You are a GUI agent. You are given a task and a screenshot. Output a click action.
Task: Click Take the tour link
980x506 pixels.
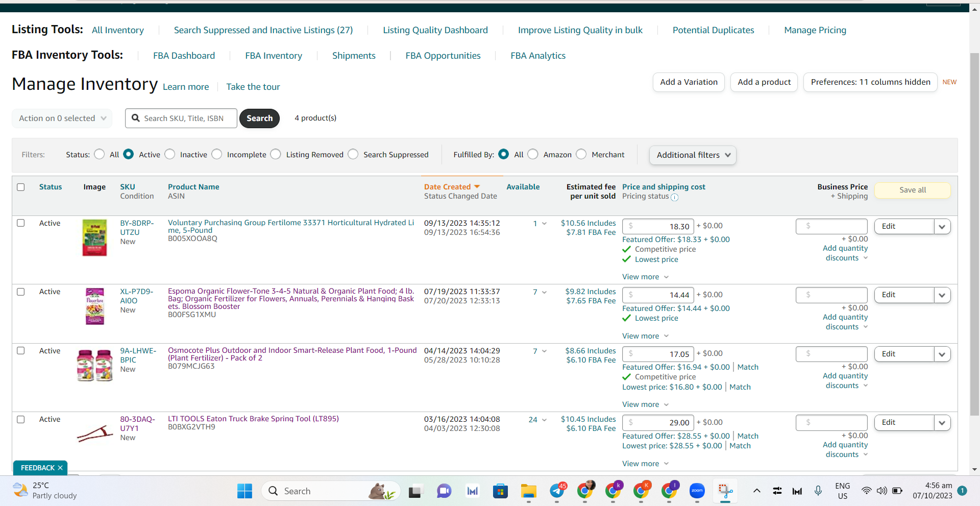pyautogui.click(x=253, y=87)
